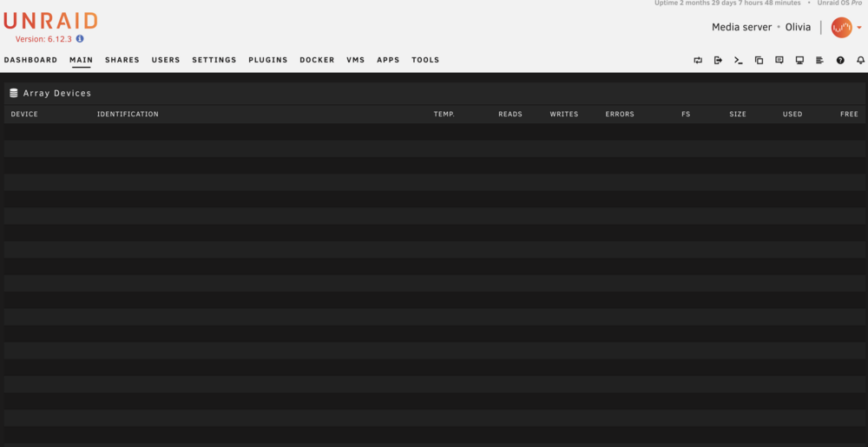Go to the Settings tab
Image resolution: width=868 pixels, height=447 pixels.
point(214,60)
